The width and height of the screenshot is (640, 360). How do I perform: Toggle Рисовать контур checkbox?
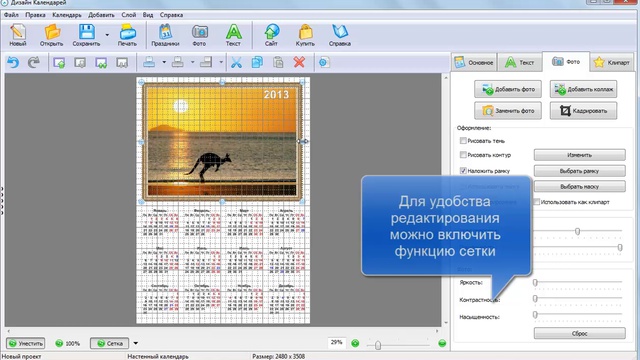pos(463,155)
